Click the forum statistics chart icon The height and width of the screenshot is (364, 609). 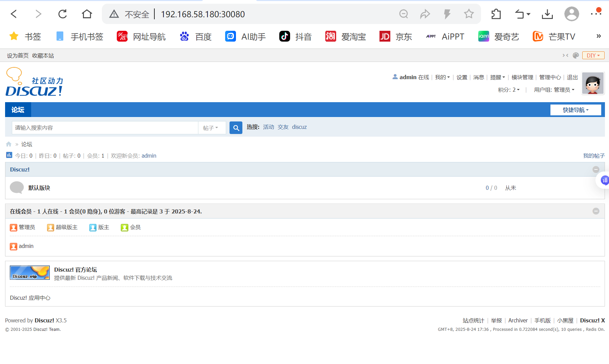(x=9, y=155)
